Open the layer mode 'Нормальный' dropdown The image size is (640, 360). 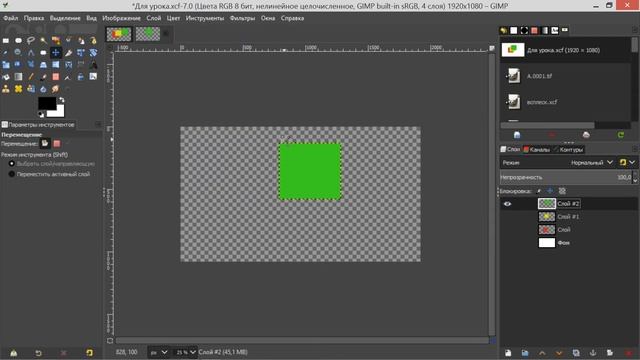pos(591,162)
